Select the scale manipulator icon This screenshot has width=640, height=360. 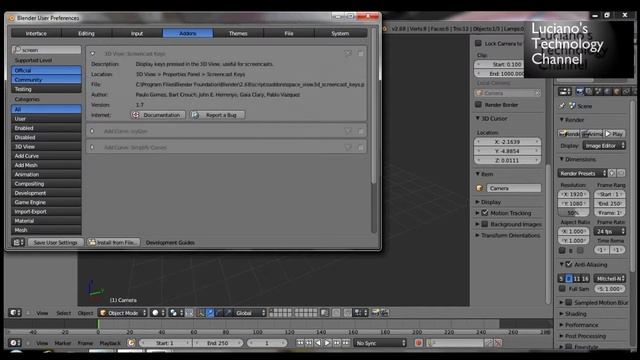point(228,313)
